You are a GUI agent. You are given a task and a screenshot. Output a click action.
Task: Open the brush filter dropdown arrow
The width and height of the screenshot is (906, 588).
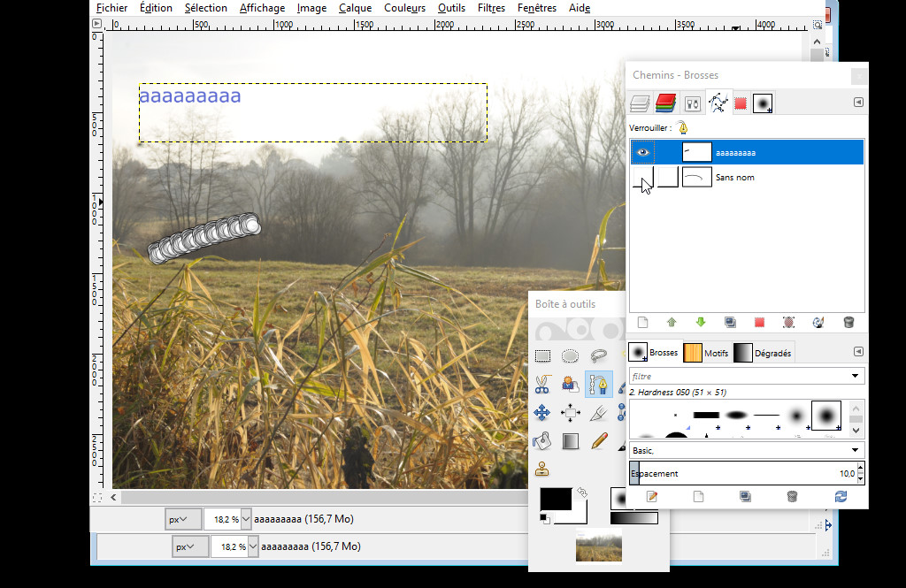click(856, 376)
